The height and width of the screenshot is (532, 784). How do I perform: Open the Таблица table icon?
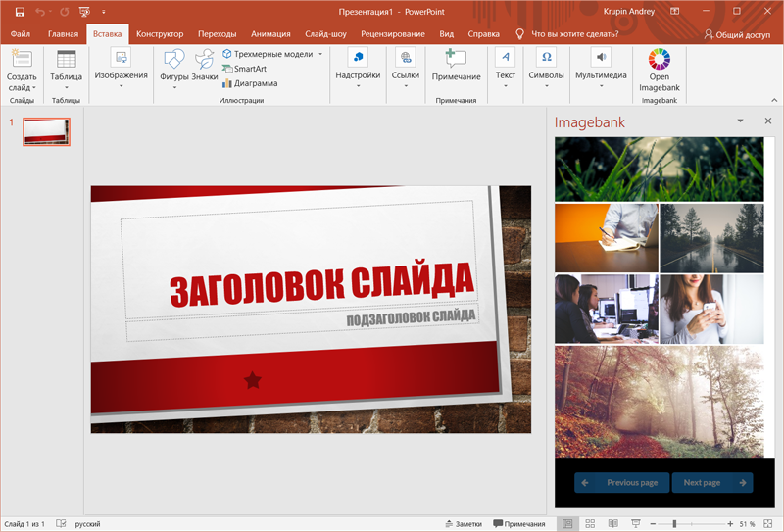point(67,59)
